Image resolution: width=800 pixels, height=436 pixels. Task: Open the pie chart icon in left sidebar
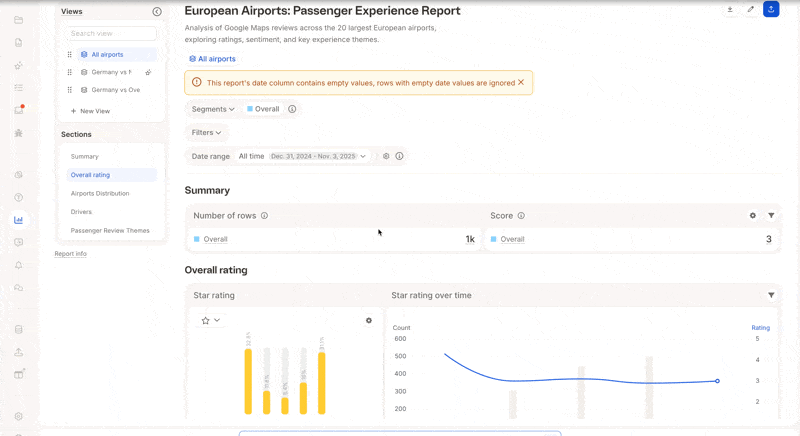(18, 174)
